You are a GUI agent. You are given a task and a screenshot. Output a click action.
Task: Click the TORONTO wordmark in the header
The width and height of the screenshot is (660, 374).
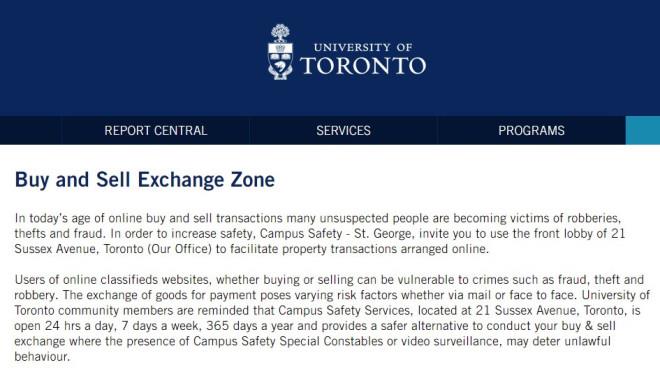[x=363, y=66]
